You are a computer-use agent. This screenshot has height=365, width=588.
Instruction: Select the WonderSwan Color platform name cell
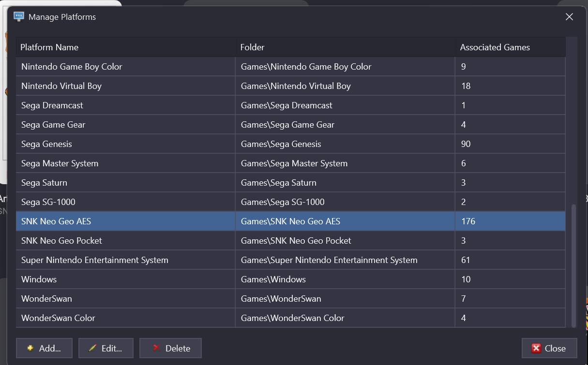(x=126, y=318)
